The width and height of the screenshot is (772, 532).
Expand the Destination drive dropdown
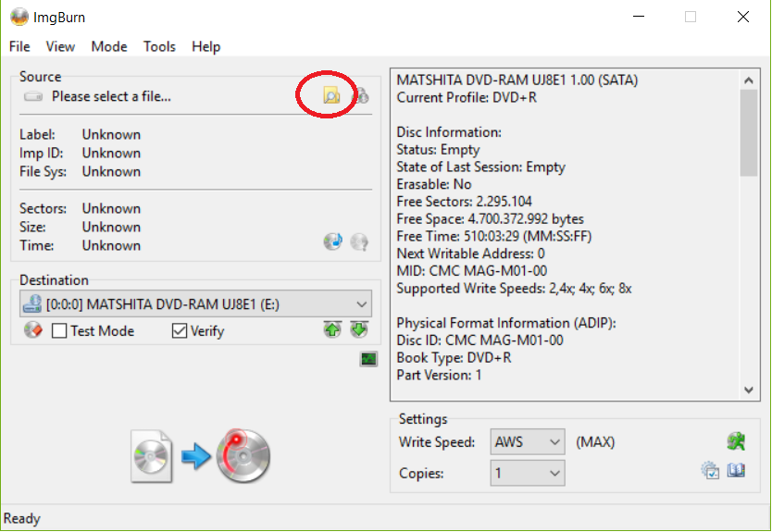[361, 304]
